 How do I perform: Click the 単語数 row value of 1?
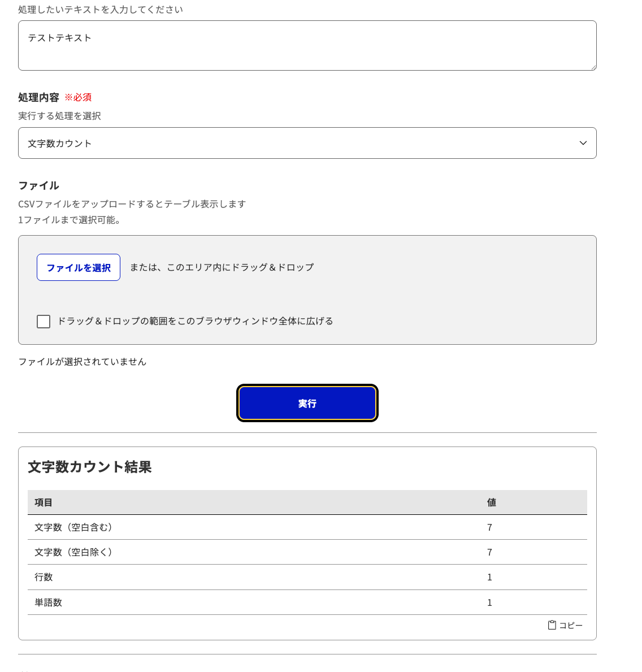click(x=489, y=602)
